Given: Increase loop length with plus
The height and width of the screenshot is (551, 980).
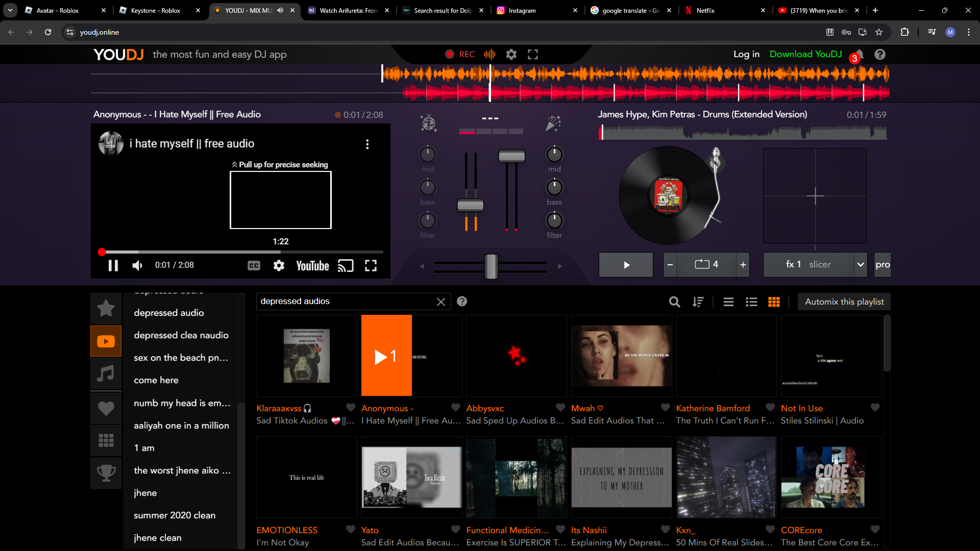Looking at the screenshot, I should 743,265.
